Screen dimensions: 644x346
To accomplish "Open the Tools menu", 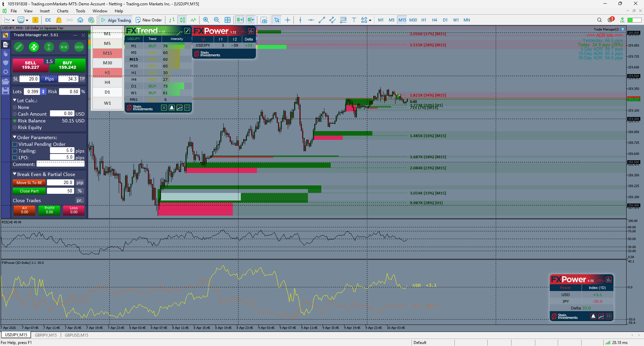I will [80, 11].
